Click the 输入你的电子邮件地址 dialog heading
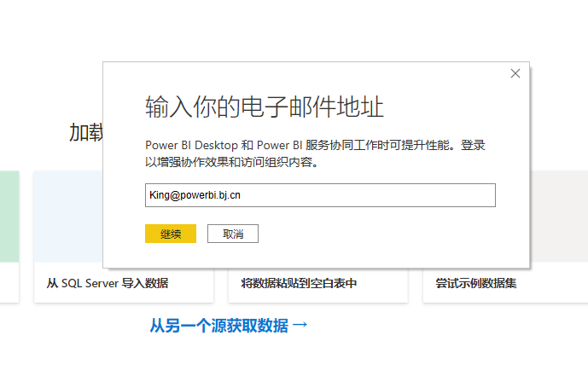Viewport: 588px width, 370px height. [265, 107]
